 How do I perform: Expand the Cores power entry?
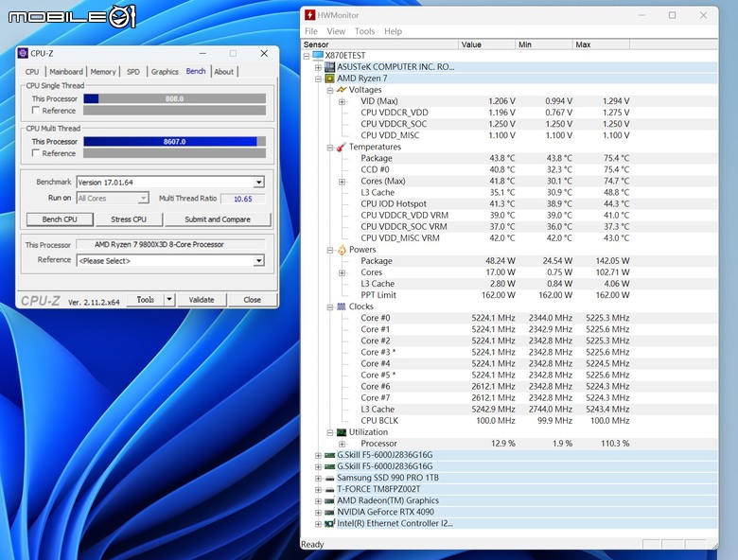[342, 273]
